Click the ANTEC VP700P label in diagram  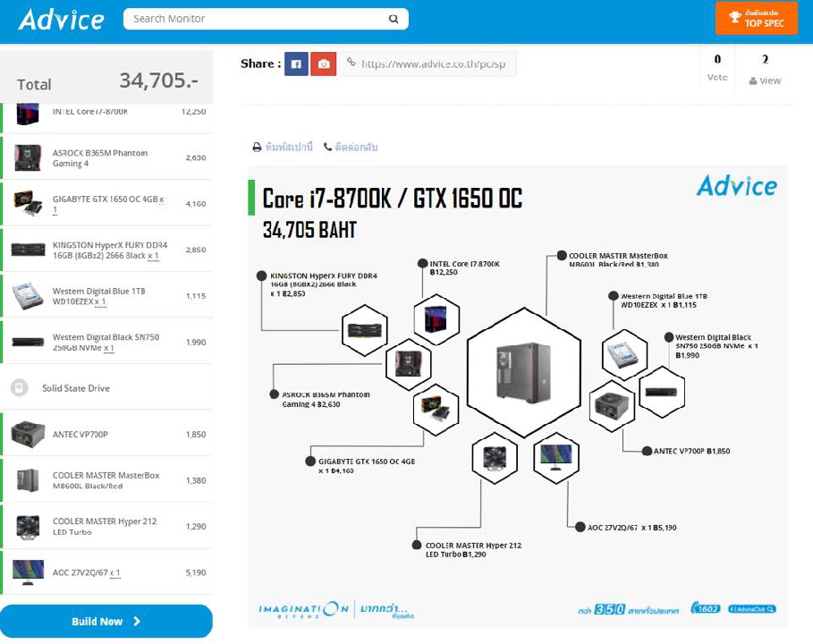[691, 451]
